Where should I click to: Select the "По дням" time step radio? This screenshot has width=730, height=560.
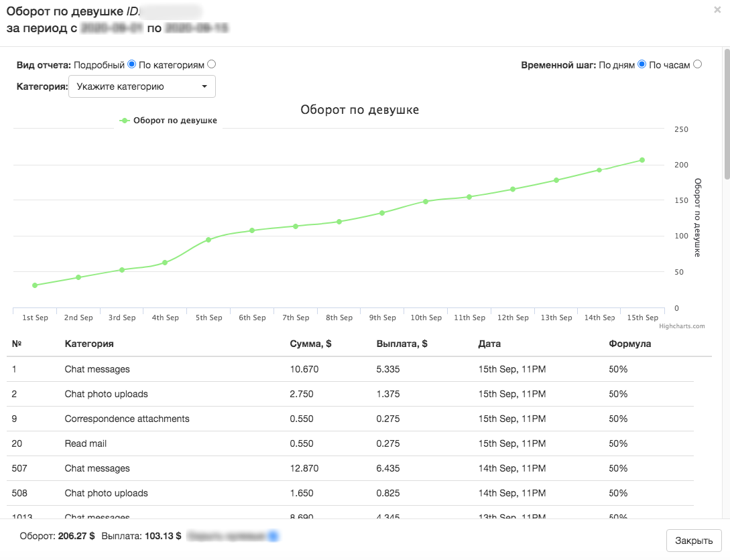[642, 64]
